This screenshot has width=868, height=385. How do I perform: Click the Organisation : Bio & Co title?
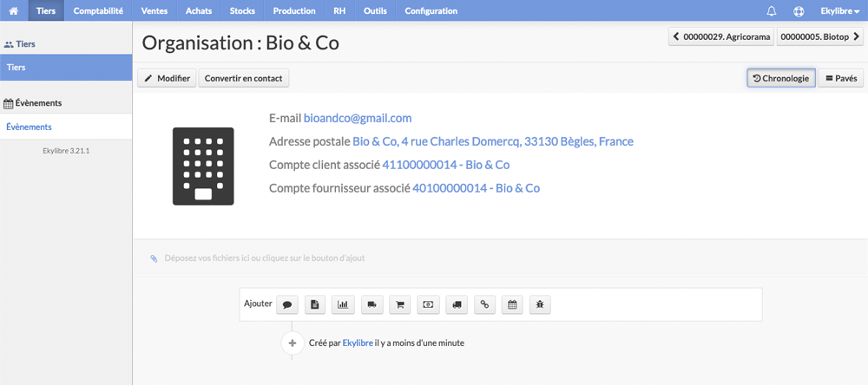[x=240, y=42]
